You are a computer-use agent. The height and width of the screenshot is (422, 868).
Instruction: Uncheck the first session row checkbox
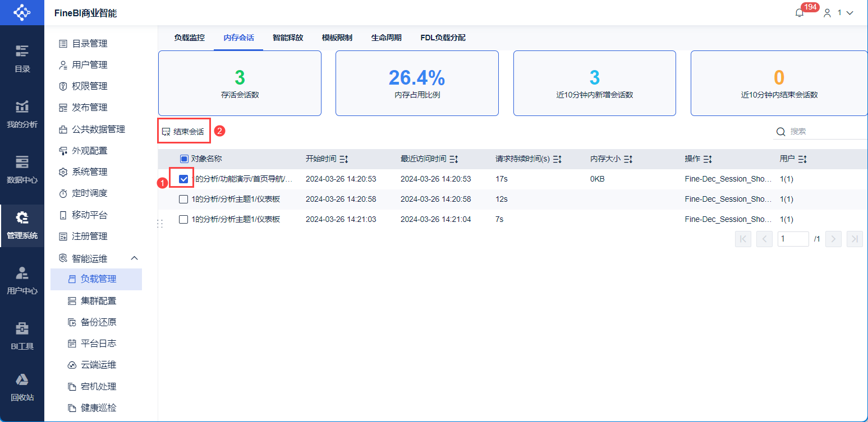click(x=183, y=179)
